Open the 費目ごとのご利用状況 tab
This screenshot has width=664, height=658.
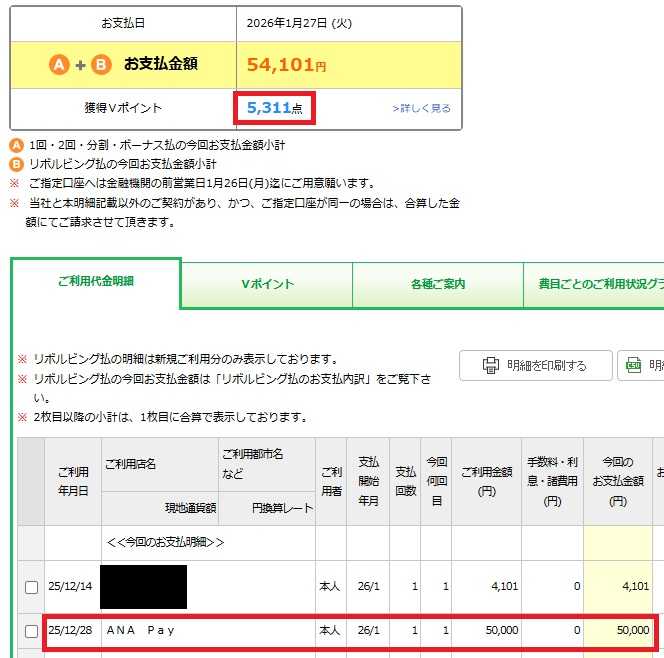coord(594,285)
